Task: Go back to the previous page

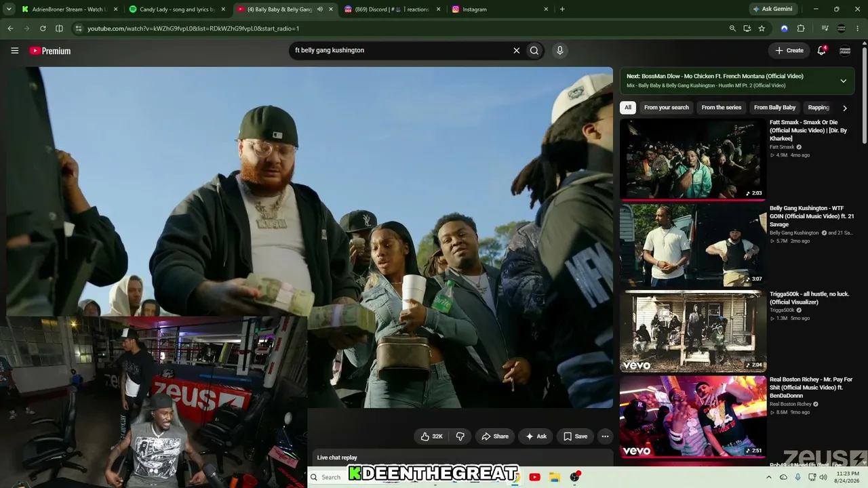Action: pyautogui.click(x=10, y=28)
